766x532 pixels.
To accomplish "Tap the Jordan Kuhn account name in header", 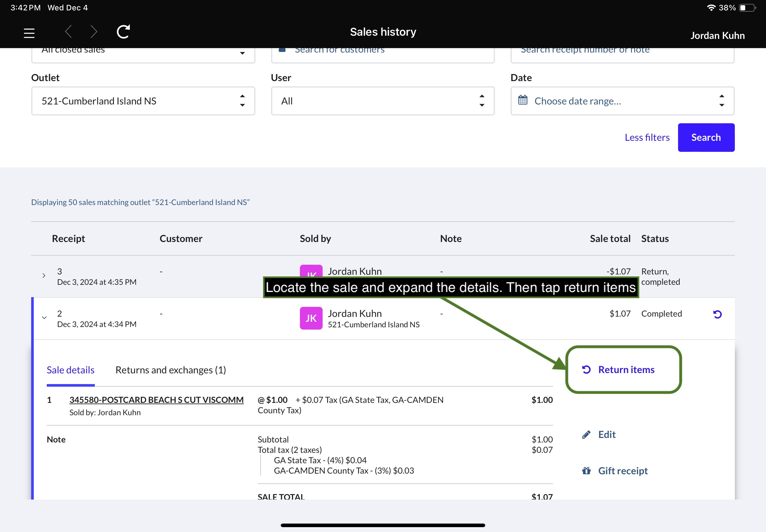I will coord(717,35).
